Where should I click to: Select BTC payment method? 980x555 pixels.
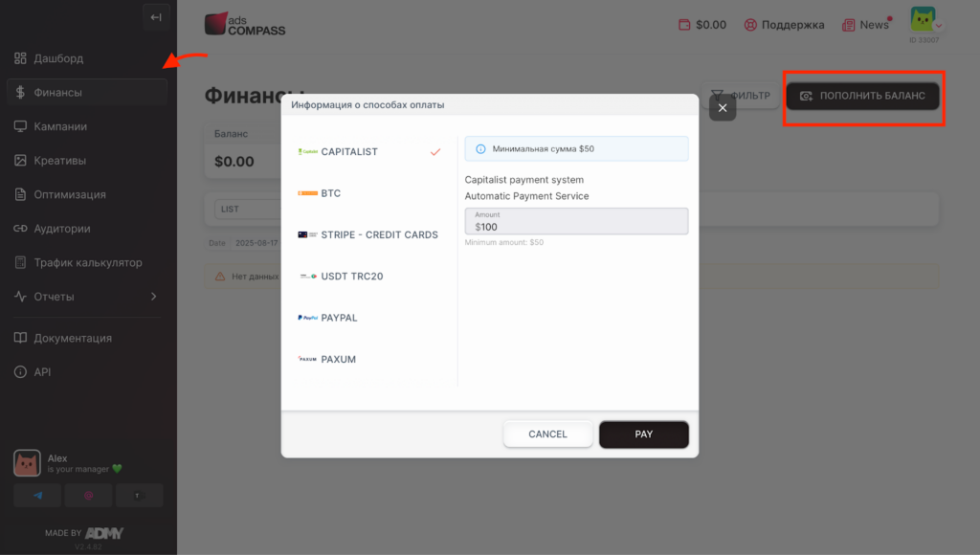click(369, 193)
